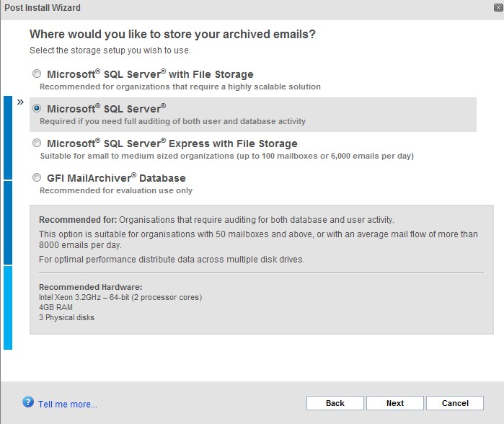Click the middle dark blue progress segment
This screenshot has height=424, width=504.
point(8,223)
